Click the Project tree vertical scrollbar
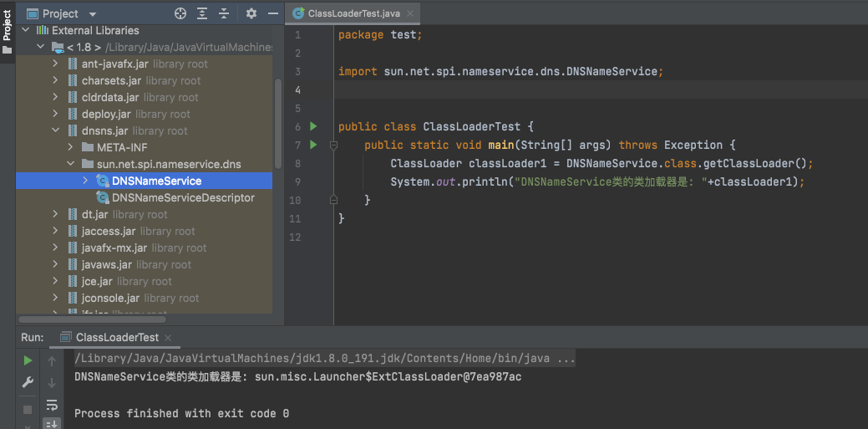This screenshot has width=868, height=429. 278,123
